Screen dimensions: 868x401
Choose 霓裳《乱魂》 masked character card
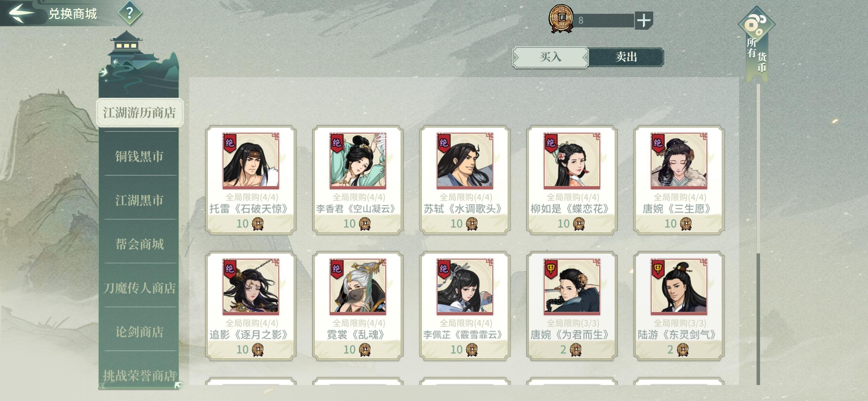(x=358, y=306)
